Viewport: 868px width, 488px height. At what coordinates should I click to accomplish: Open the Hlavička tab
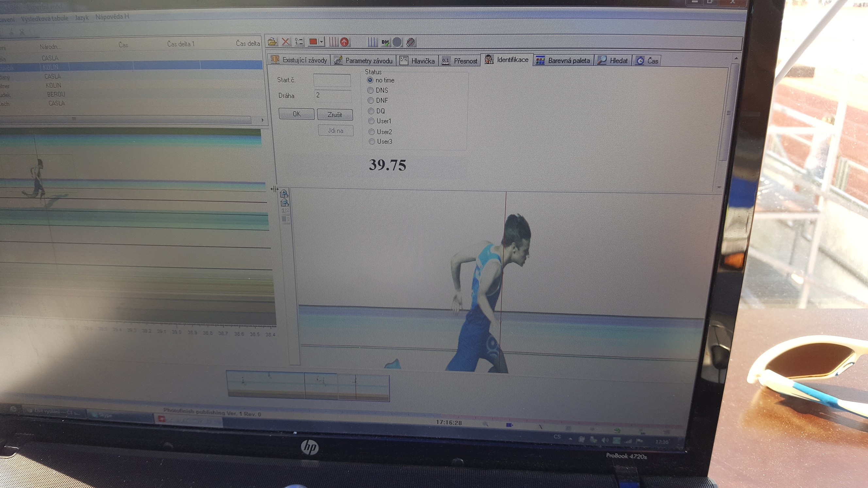point(417,61)
